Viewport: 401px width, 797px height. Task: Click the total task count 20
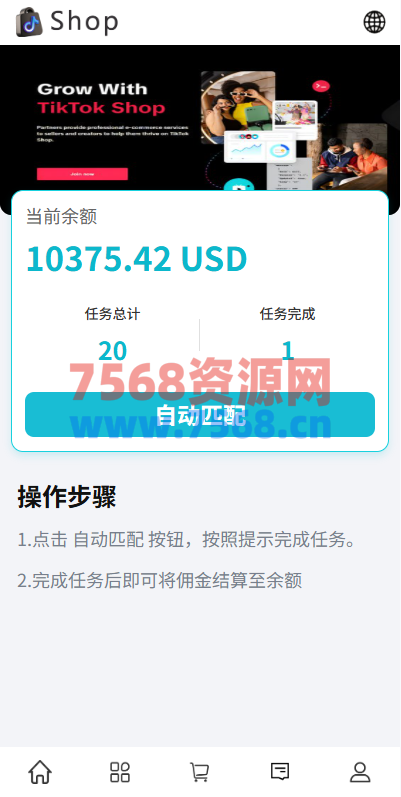[x=112, y=351]
